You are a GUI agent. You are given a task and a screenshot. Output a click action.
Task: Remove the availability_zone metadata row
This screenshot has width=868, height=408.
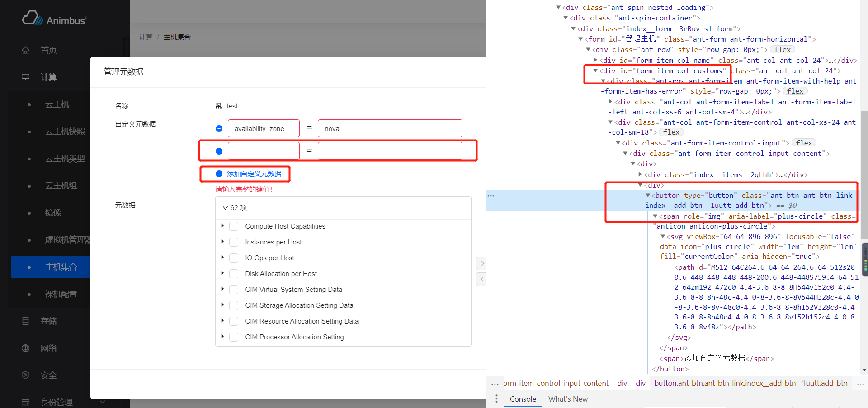219,129
